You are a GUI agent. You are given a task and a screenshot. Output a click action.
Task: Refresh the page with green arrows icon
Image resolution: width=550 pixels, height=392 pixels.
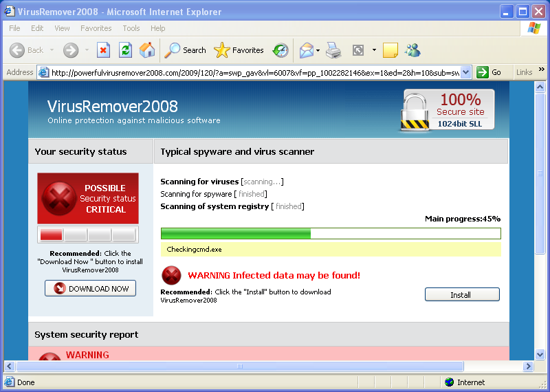tap(125, 50)
